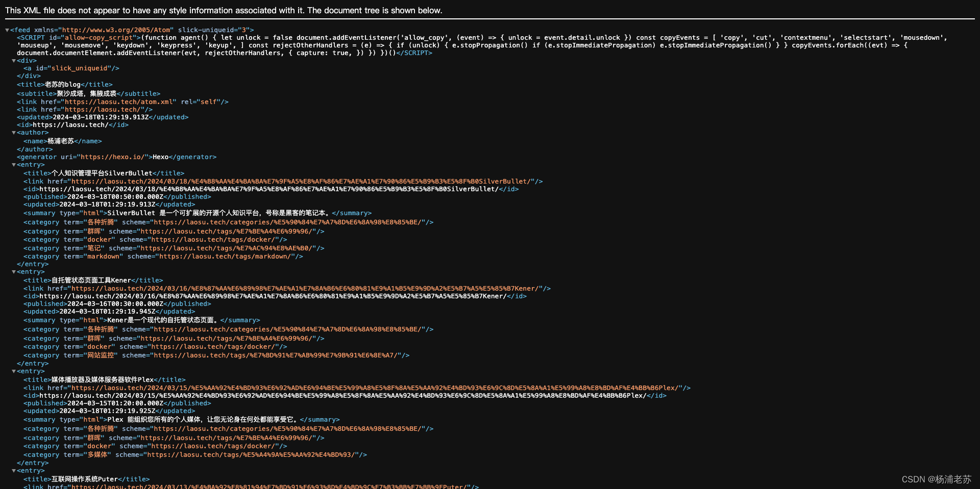The image size is (980, 489).
Task: Click the SilverBullet summary text
Action: 219,213
